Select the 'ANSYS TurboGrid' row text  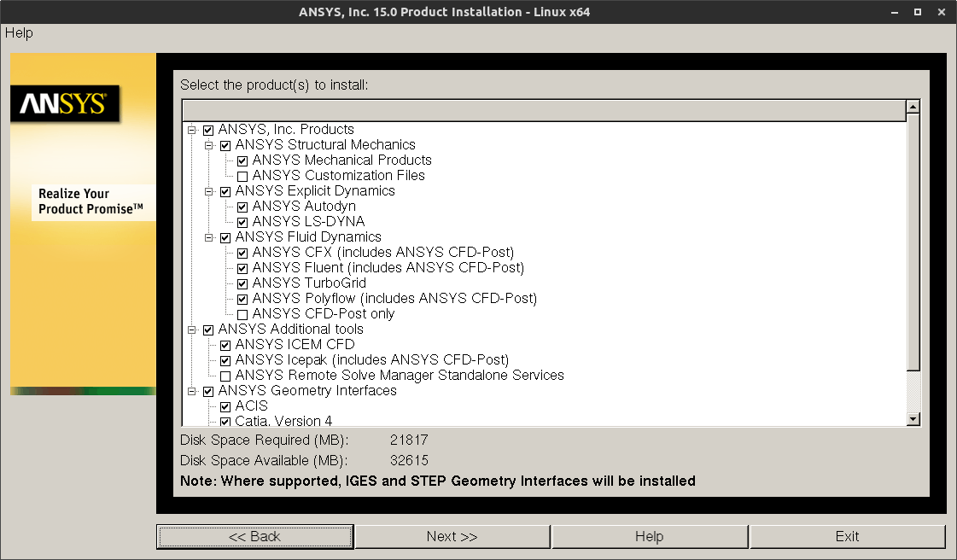[x=309, y=283]
